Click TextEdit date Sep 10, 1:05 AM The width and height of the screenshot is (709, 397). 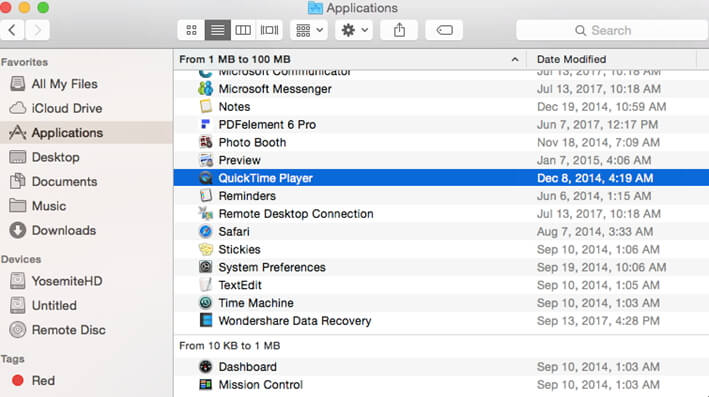tap(598, 285)
